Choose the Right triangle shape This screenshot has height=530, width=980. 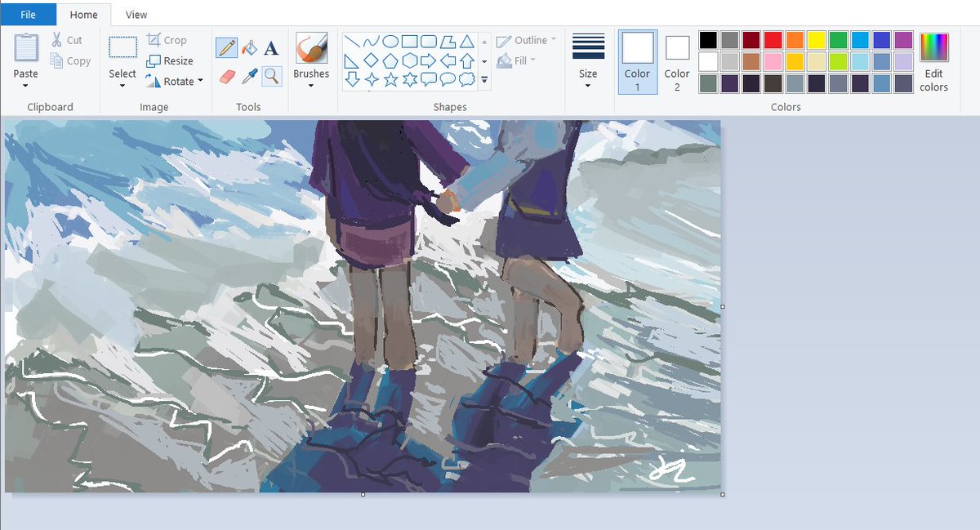[353, 60]
